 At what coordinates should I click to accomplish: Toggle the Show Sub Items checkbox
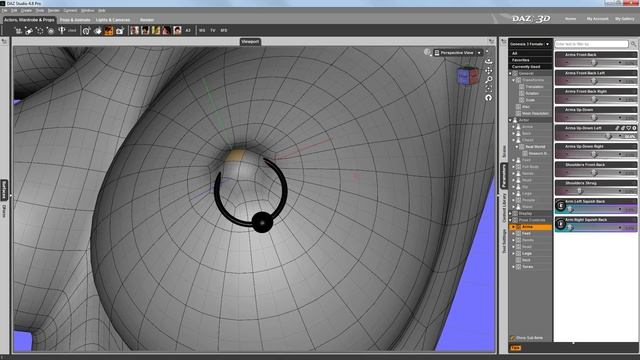513,338
